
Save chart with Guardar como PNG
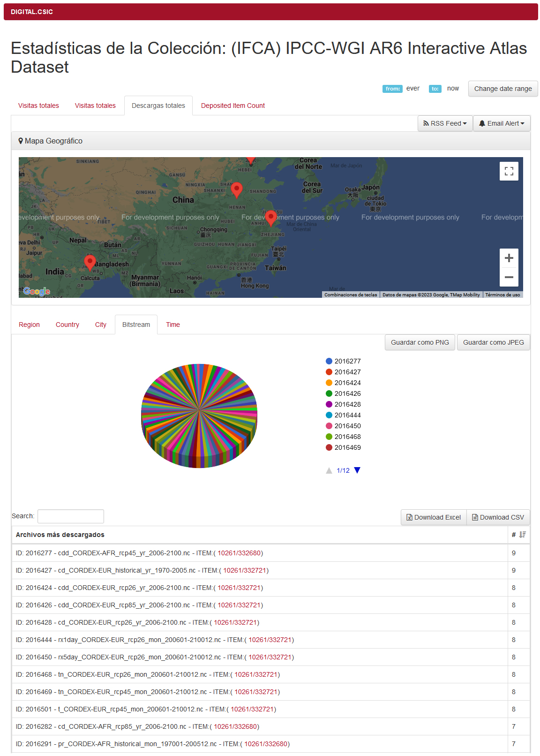click(x=420, y=342)
